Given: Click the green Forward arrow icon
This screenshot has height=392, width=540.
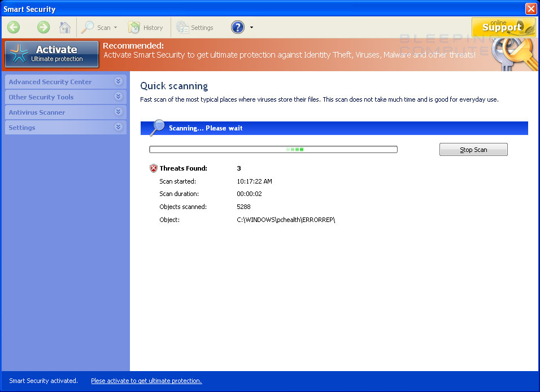Looking at the screenshot, I should (x=43, y=27).
